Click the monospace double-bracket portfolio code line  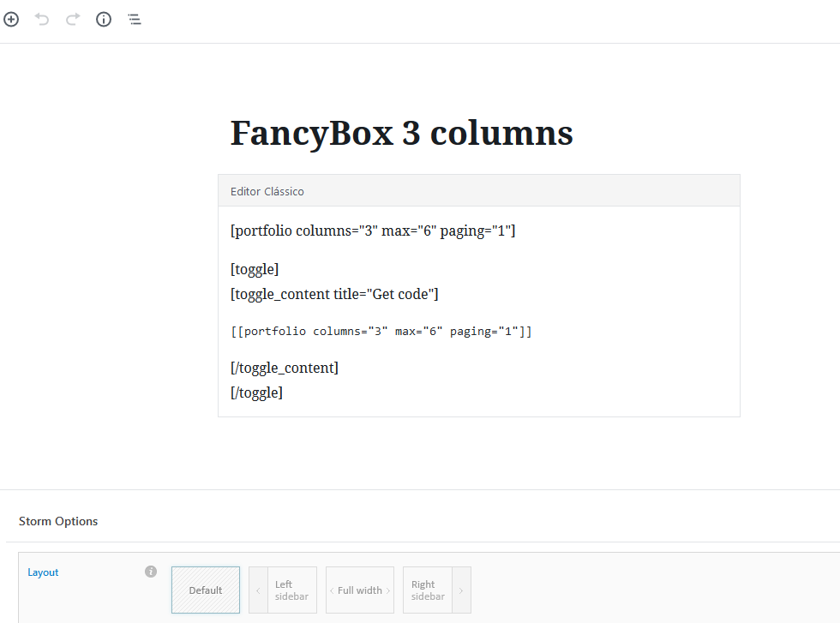pos(381,331)
